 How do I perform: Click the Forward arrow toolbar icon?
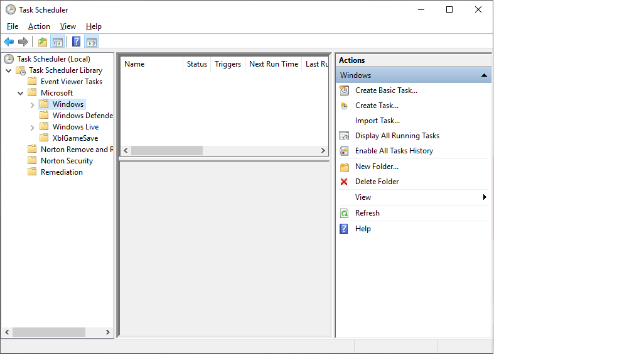pyautogui.click(x=23, y=42)
